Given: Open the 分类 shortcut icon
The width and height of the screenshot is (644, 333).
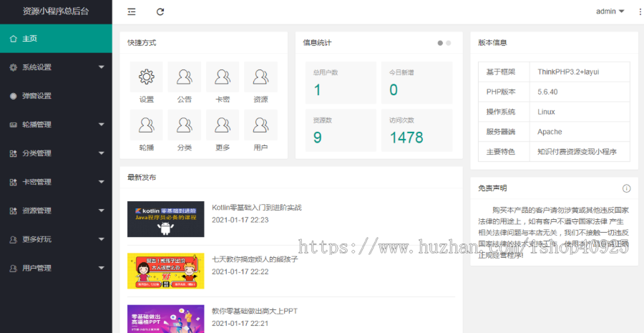Looking at the screenshot, I should click(x=185, y=125).
